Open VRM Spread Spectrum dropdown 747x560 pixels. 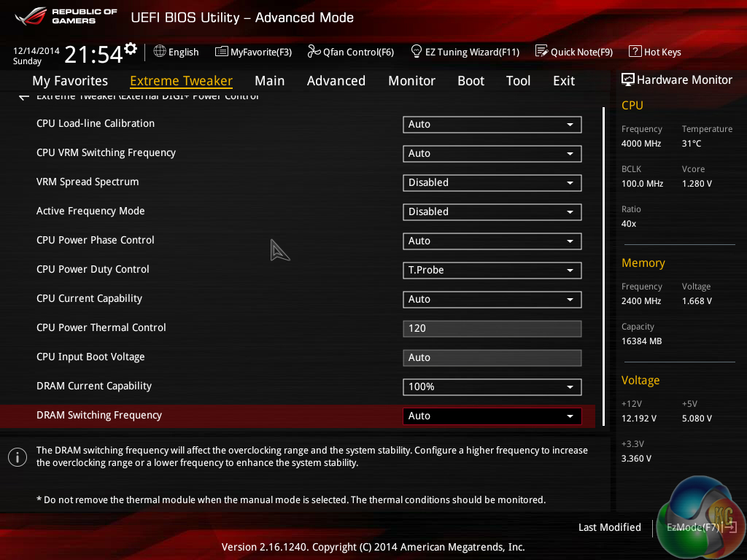[492, 183]
